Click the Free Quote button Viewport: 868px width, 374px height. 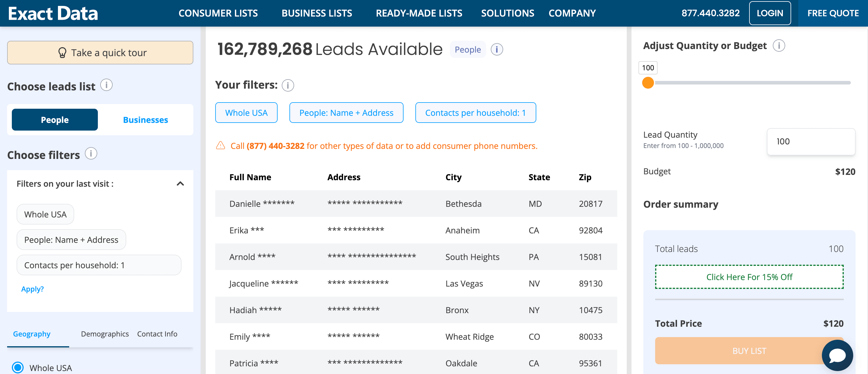click(x=833, y=13)
